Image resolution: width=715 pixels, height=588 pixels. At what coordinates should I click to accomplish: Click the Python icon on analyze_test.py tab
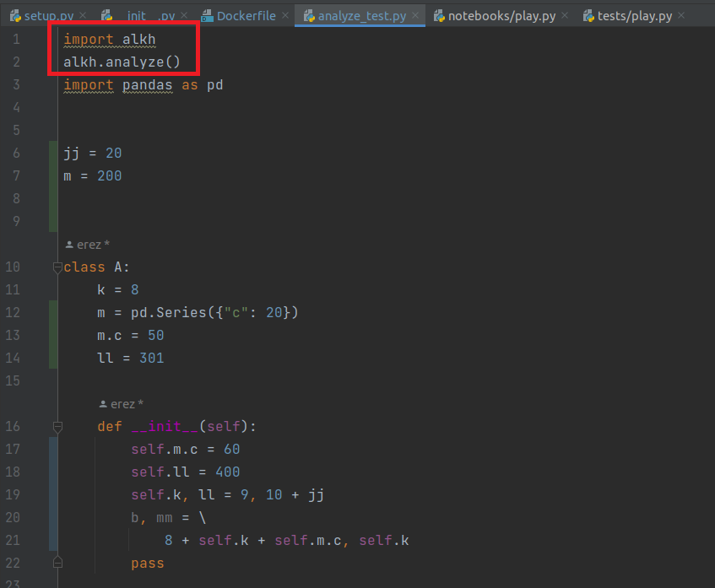pos(309,16)
